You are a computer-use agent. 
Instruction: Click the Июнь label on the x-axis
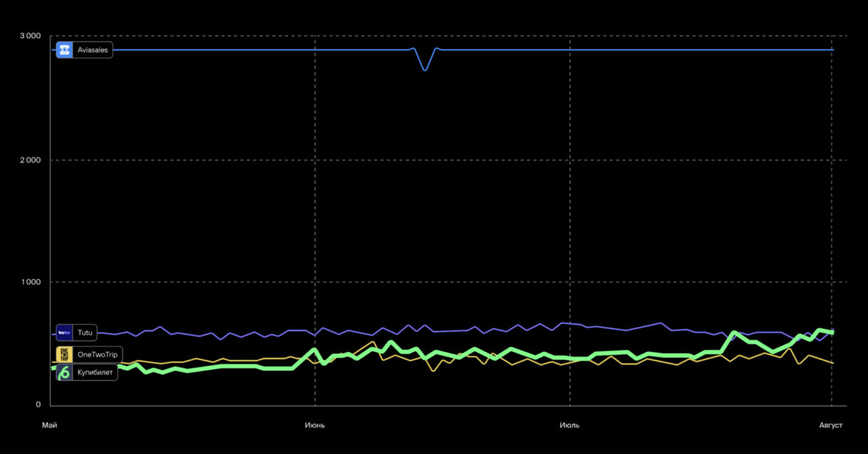click(314, 425)
